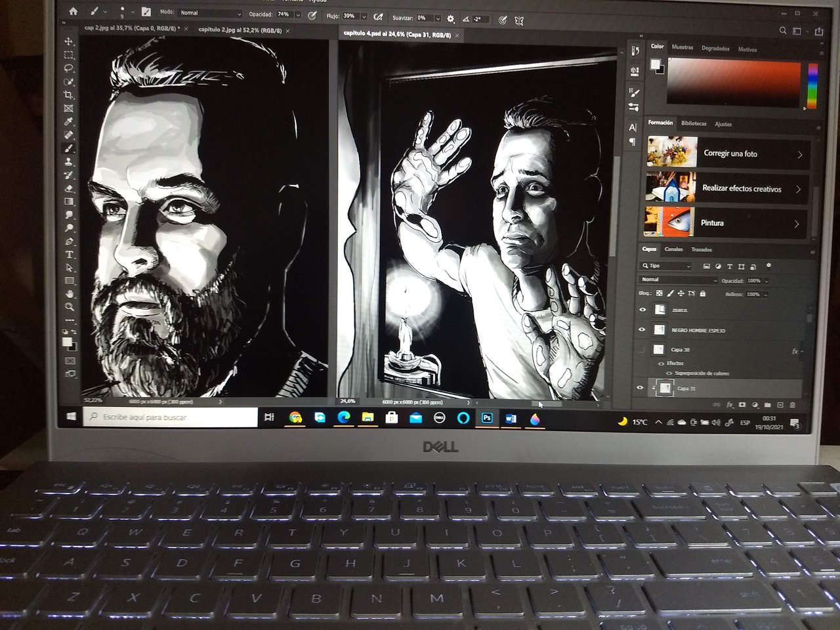Create a new group folder icon

point(767,405)
